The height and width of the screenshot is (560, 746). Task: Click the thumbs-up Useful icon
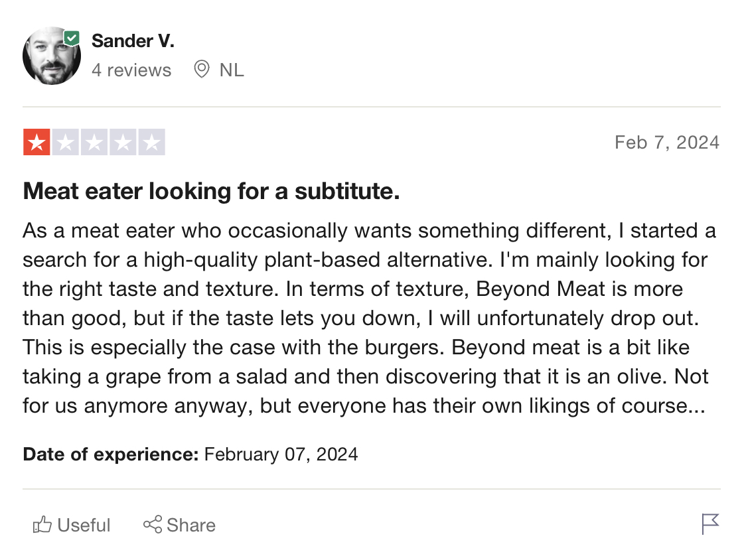pyautogui.click(x=42, y=525)
